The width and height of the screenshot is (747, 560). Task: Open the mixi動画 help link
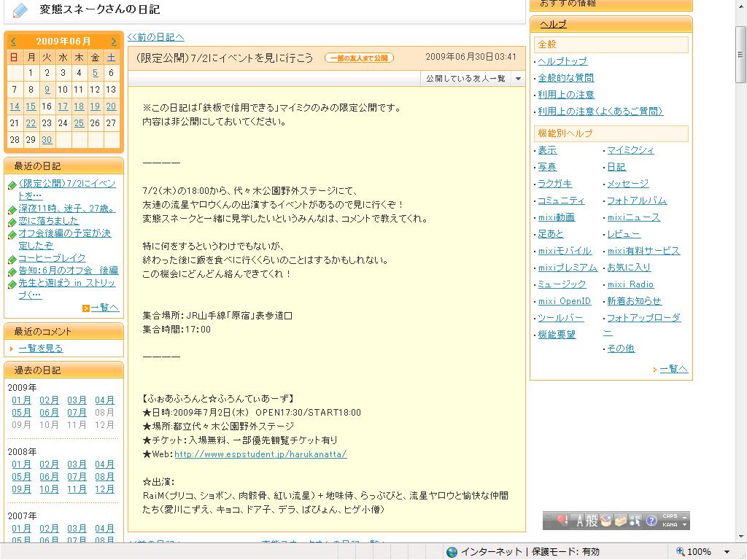557,217
